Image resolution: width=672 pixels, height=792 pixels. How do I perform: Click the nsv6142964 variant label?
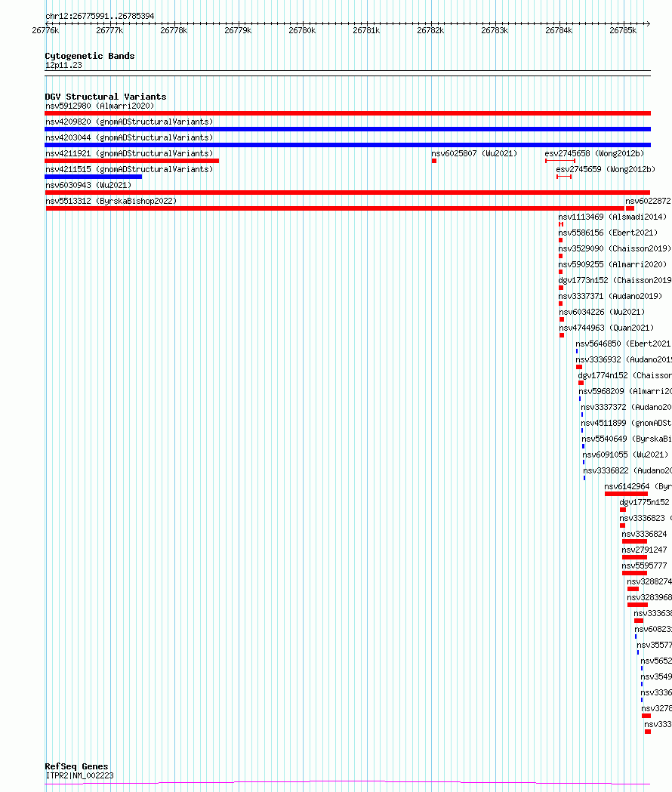(x=638, y=486)
